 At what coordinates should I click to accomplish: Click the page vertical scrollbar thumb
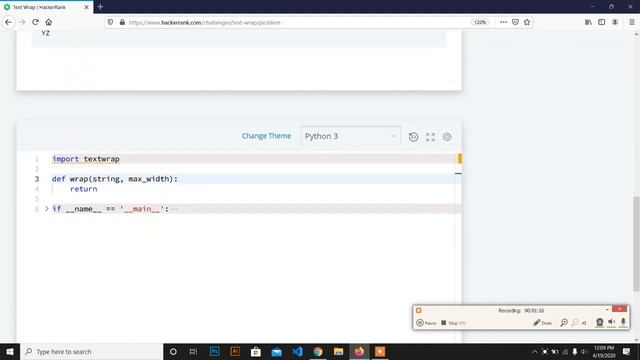(636, 244)
